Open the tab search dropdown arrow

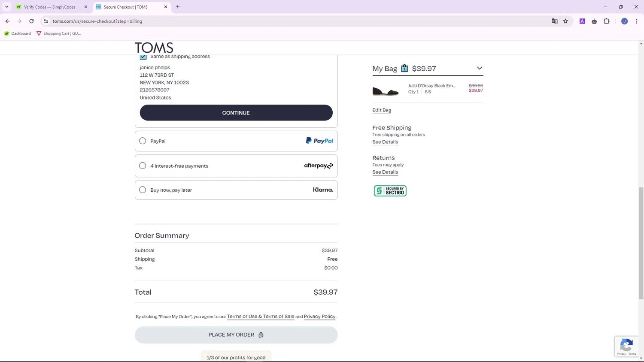[6, 7]
